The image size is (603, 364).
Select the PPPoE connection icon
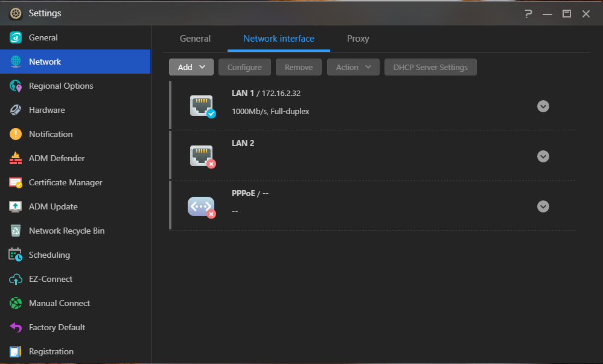point(201,206)
